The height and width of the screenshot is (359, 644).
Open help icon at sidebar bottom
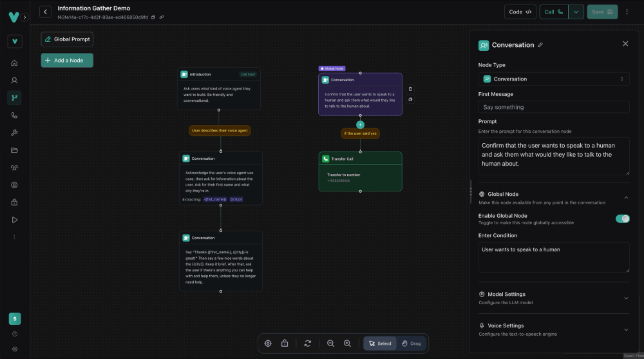[x=15, y=334]
